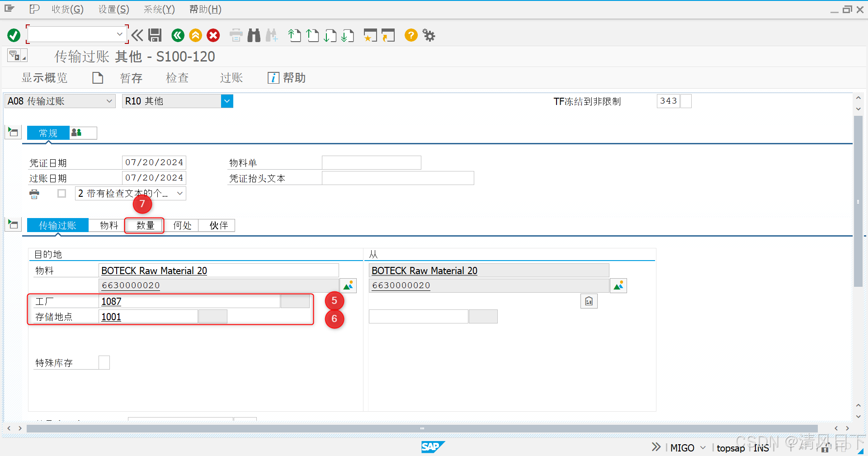The width and height of the screenshot is (868, 456).
Task: Click the Next Page icon
Action: (x=330, y=35)
